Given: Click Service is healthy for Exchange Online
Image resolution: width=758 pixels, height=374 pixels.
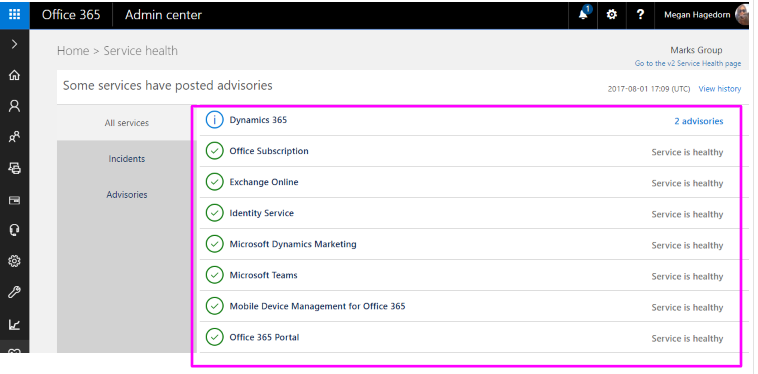Looking at the screenshot, I should [x=687, y=183].
